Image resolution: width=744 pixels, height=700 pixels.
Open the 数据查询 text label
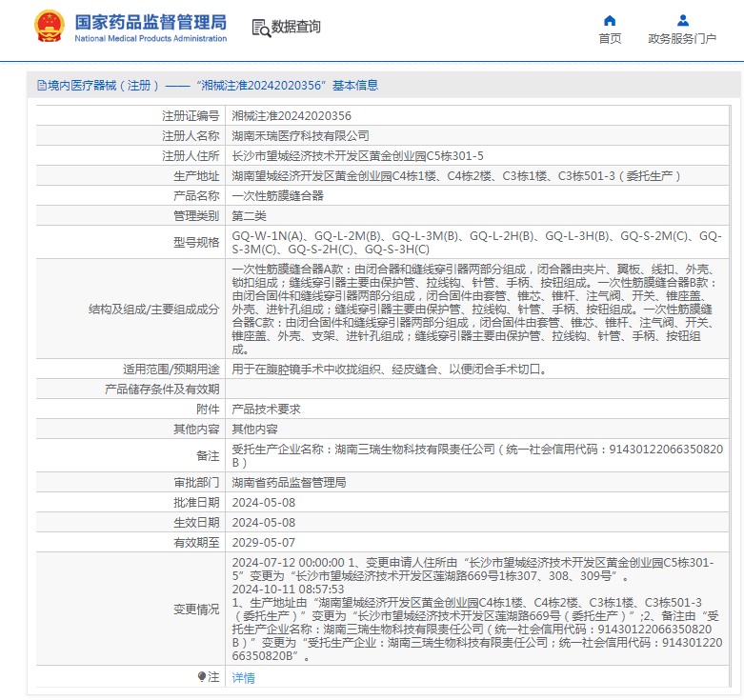pos(296,27)
